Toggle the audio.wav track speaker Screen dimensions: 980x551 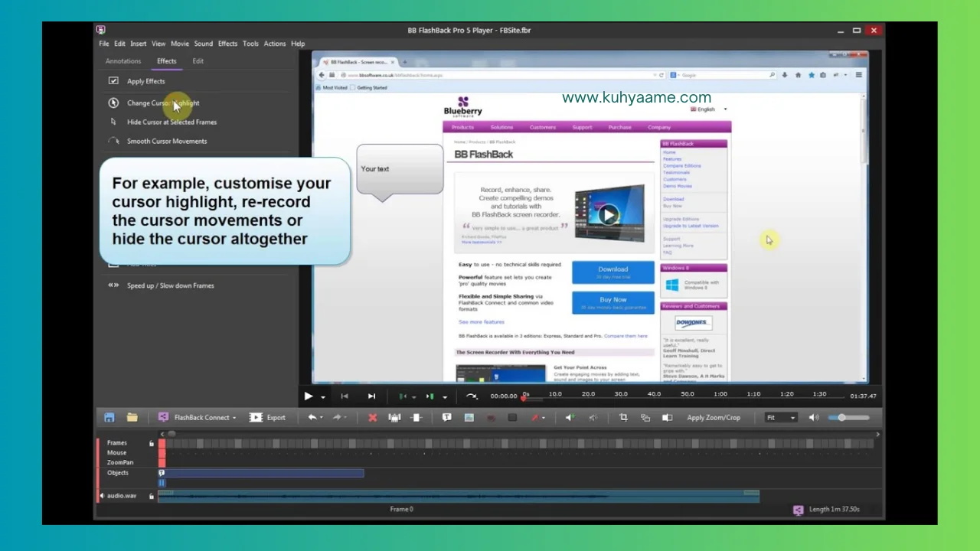102,496
